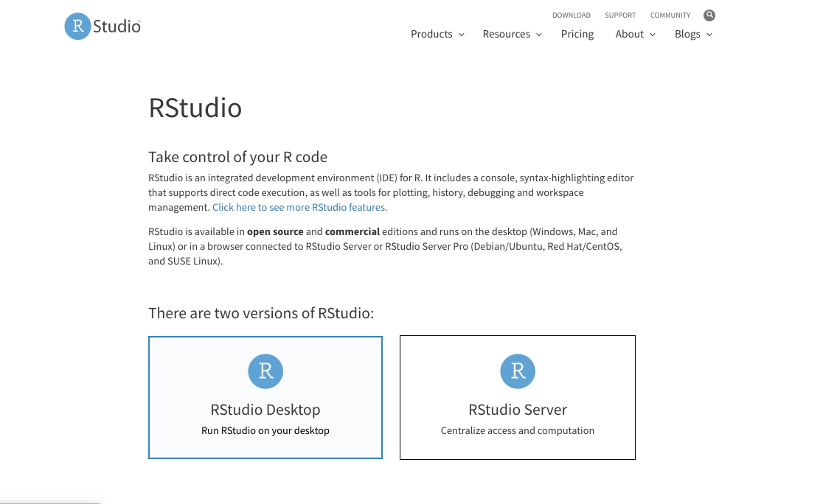
Task: Open the Support link in top bar
Action: coord(620,15)
